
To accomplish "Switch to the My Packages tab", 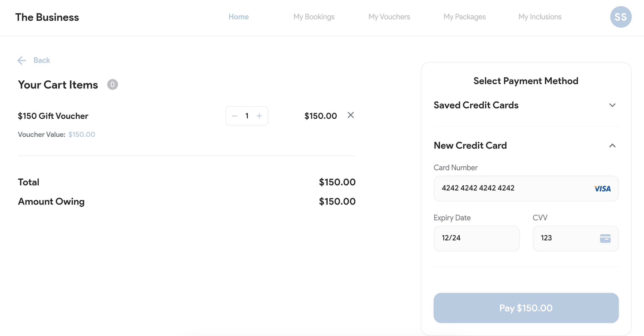I will 464,17.
